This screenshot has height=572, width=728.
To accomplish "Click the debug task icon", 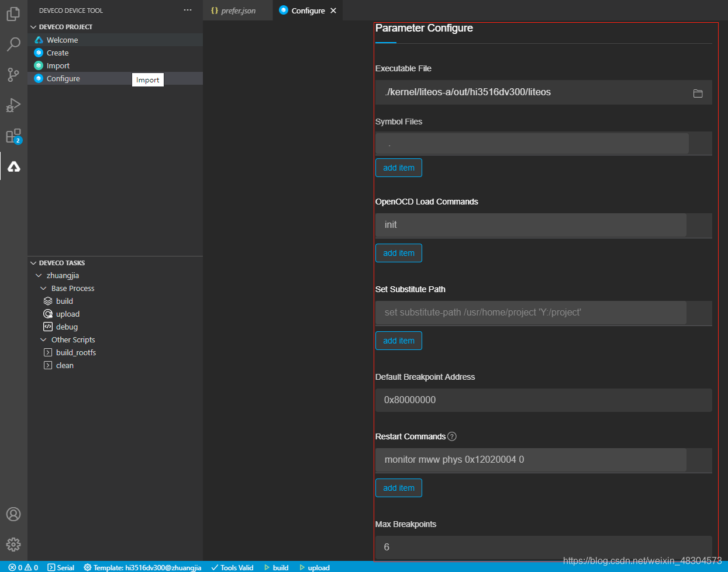I will click(48, 327).
